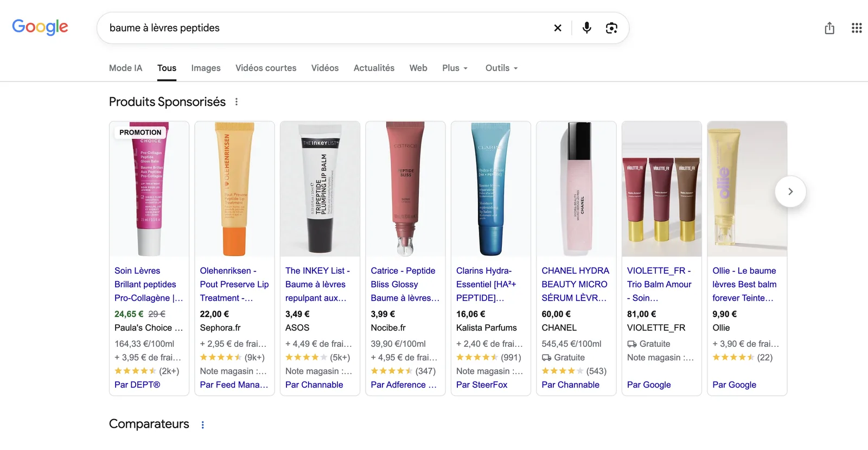Viewport: 868px width, 450px height.
Task: Click the yellow Ollie tube image
Action: click(747, 189)
